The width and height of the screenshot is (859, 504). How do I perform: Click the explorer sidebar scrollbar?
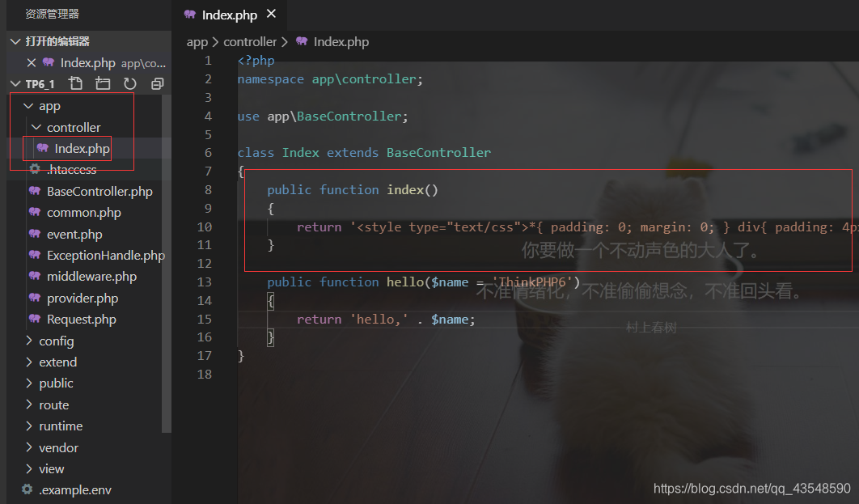(x=167, y=263)
